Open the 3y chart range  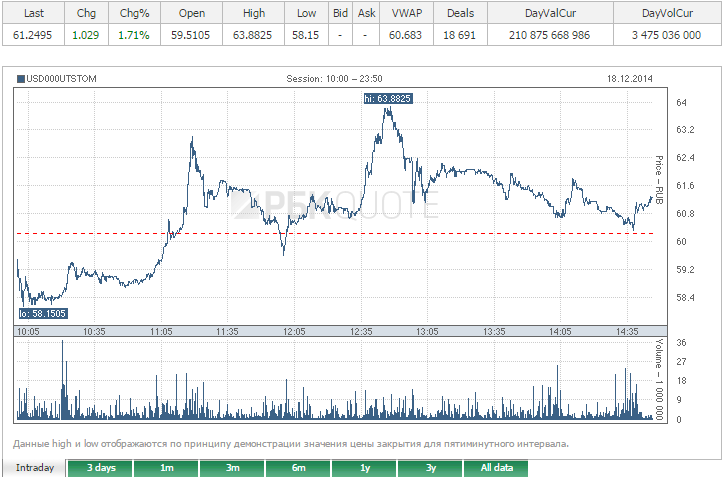coord(430,468)
